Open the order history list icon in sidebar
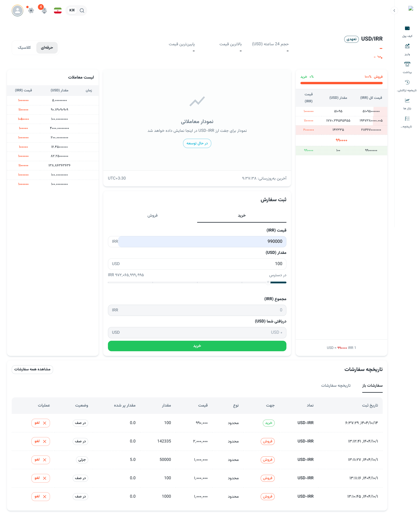420x520 pixels. [x=407, y=119]
